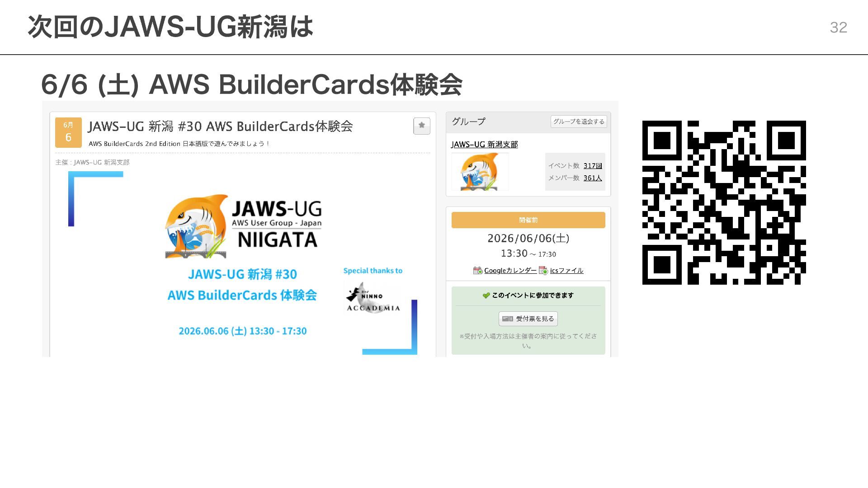Click the ics file download icon
This screenshot has width=868, height=488.
click(x=543, y=270)
